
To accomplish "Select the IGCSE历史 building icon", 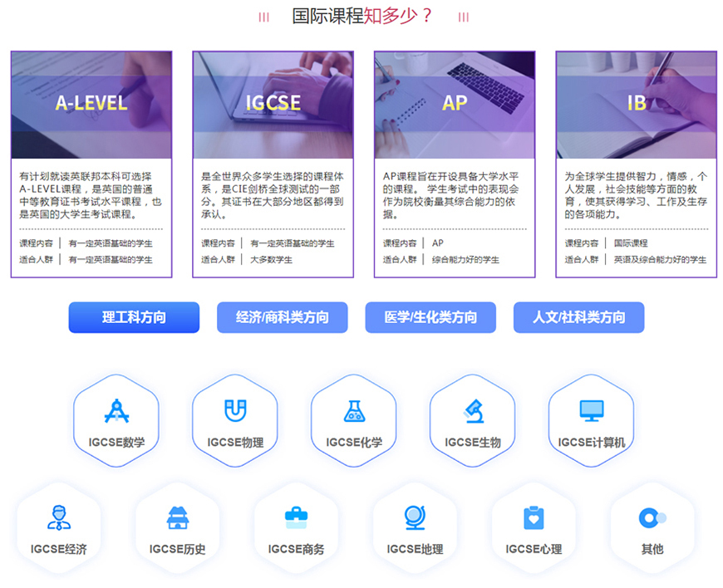I will pyautogui.click(x=176, y=517).
